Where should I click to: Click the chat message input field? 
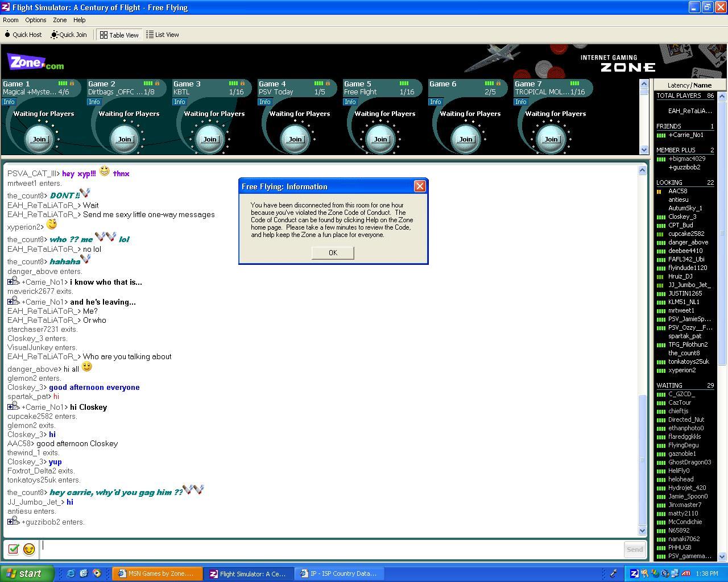[x=332, y=549]
